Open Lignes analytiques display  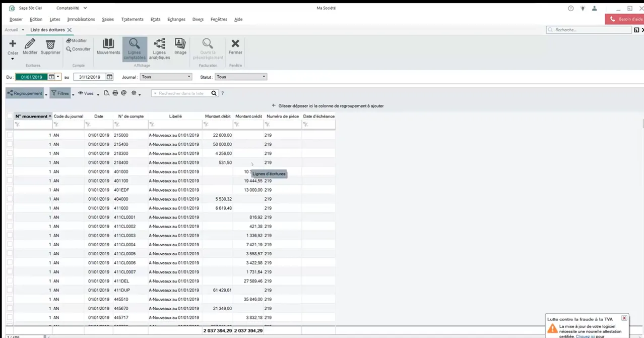(159, 49)
